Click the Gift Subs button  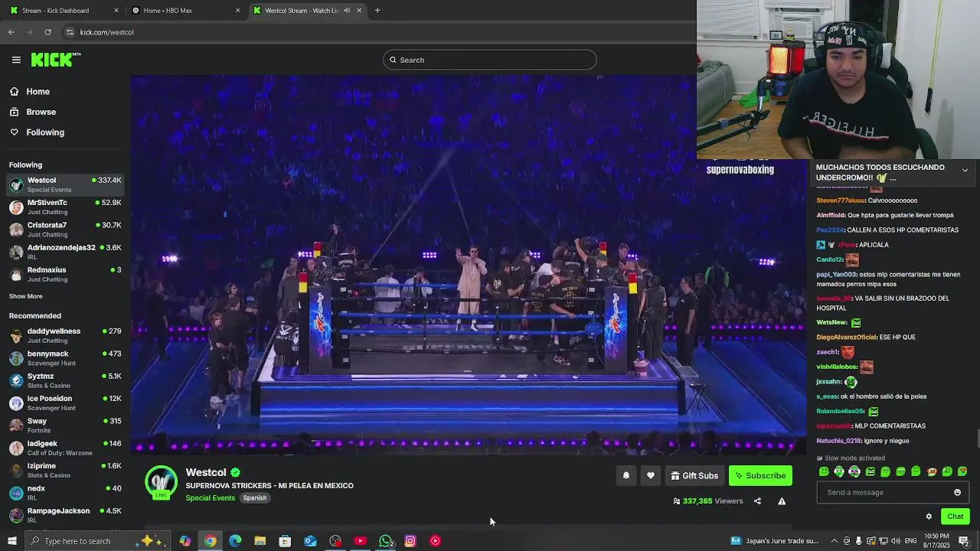[694, 475]
